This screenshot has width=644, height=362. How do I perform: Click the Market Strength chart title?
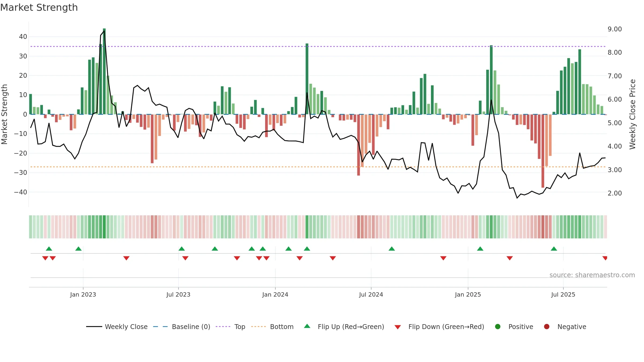(x=39, y=8)
